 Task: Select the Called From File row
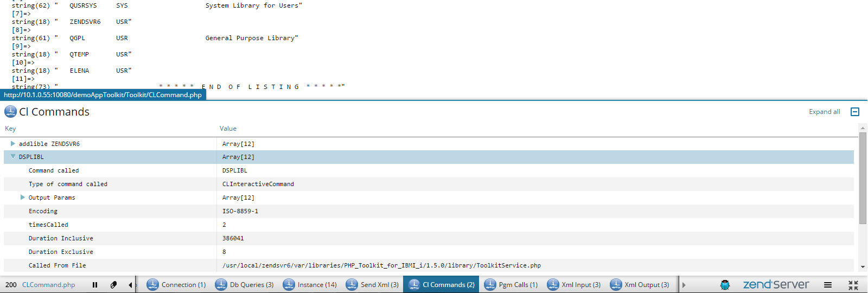[x=429, y=265]
